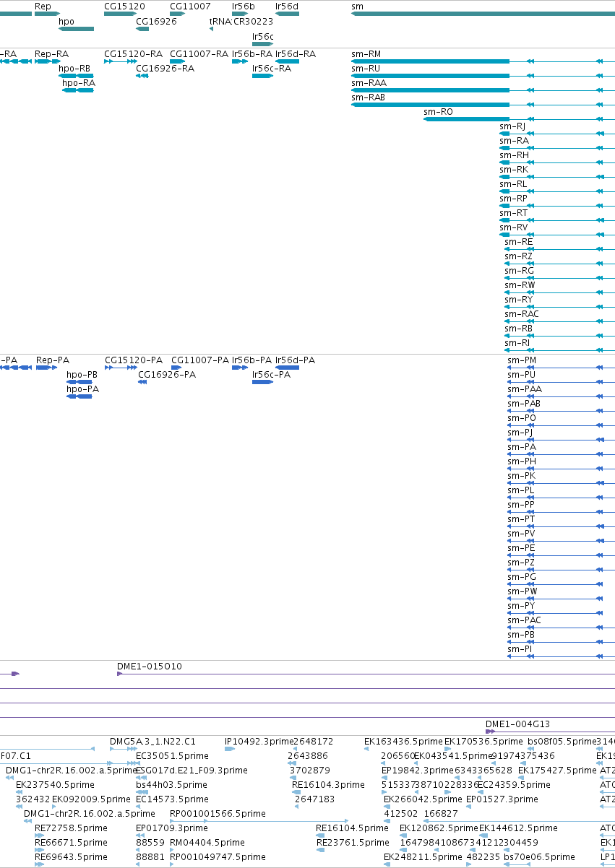Select the Ir56c-PA protein
The width and height of the screenshot is (615, 868).
coord(262,382)
